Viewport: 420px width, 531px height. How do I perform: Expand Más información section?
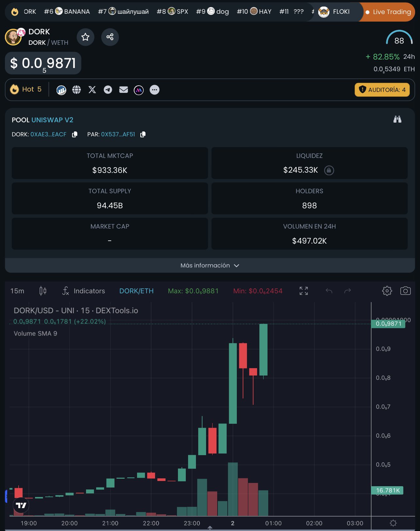[x=210, y=265]
